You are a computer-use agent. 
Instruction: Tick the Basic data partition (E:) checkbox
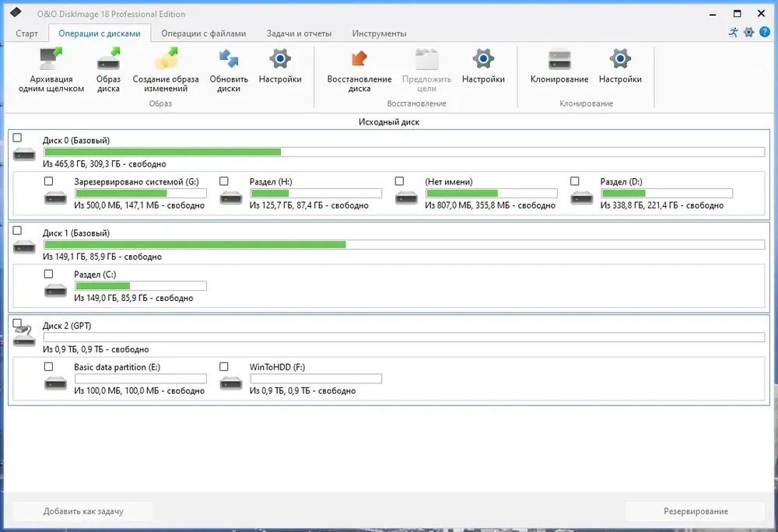[x=48, y=366]
